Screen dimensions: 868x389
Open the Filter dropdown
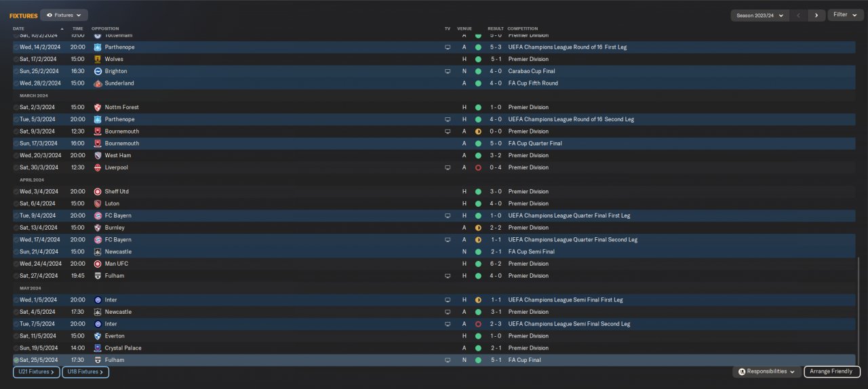(845, 15)
